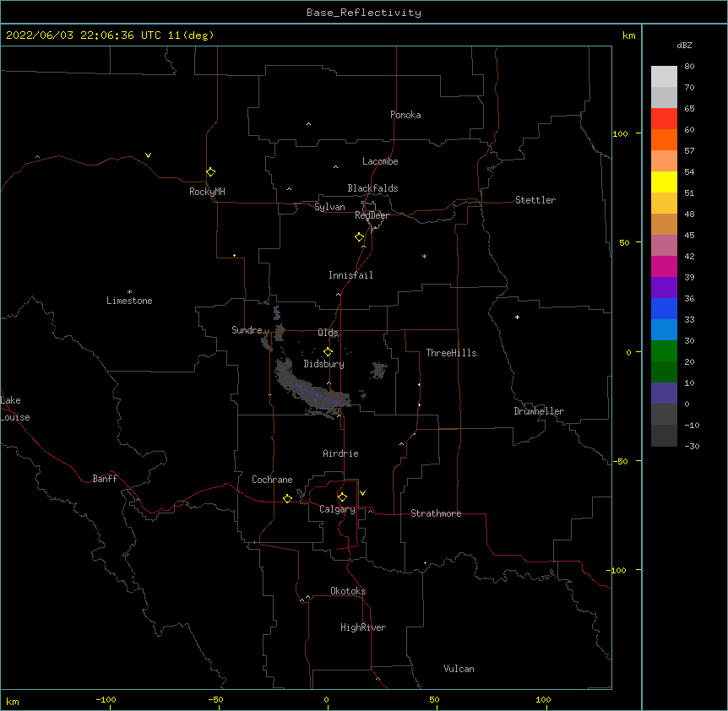The height and width of the screenshot is (711, 728).
Task: Select the bright green 30-20 dBZ band
Action: [664, 351]
